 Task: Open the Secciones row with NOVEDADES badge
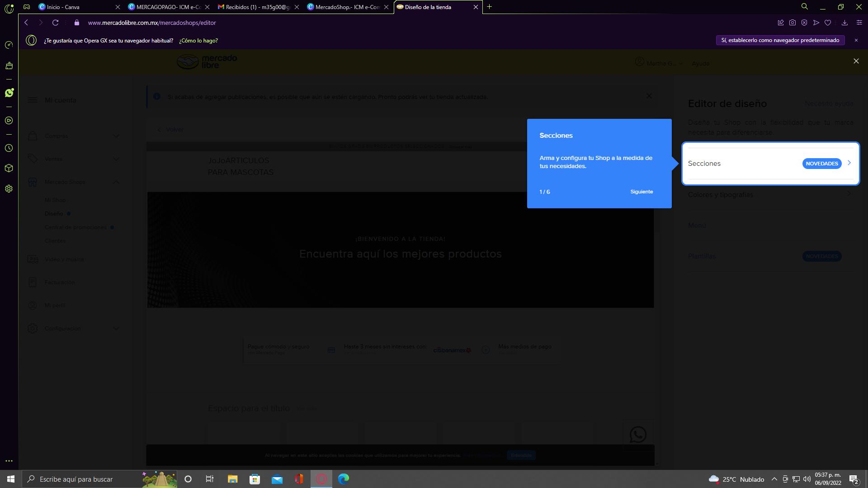point(770,164)
